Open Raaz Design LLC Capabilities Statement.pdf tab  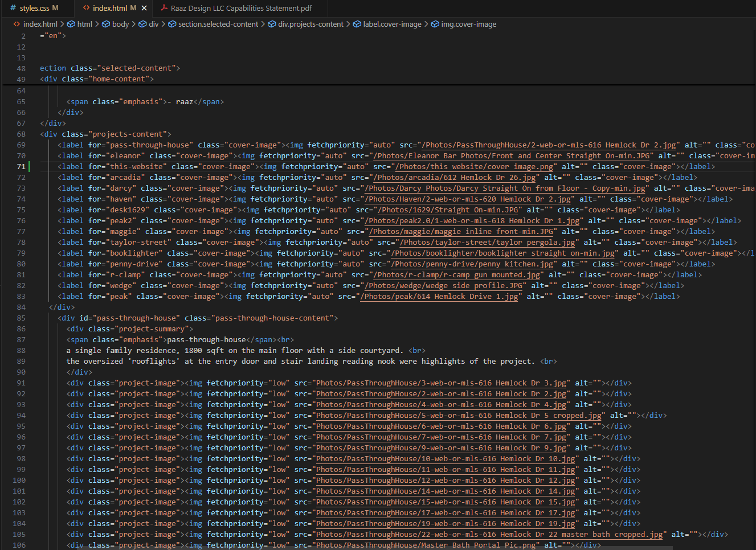pyautogui.click(x=241, y=8)
